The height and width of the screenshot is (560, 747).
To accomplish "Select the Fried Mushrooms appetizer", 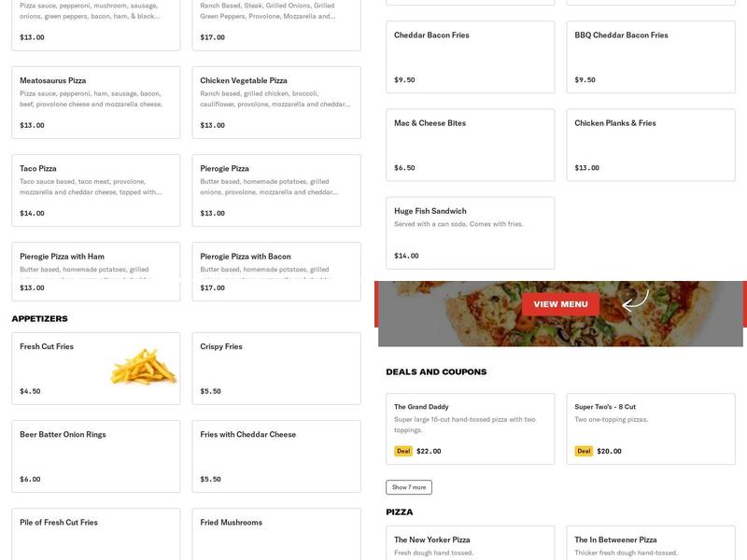I will click(275, 532).
